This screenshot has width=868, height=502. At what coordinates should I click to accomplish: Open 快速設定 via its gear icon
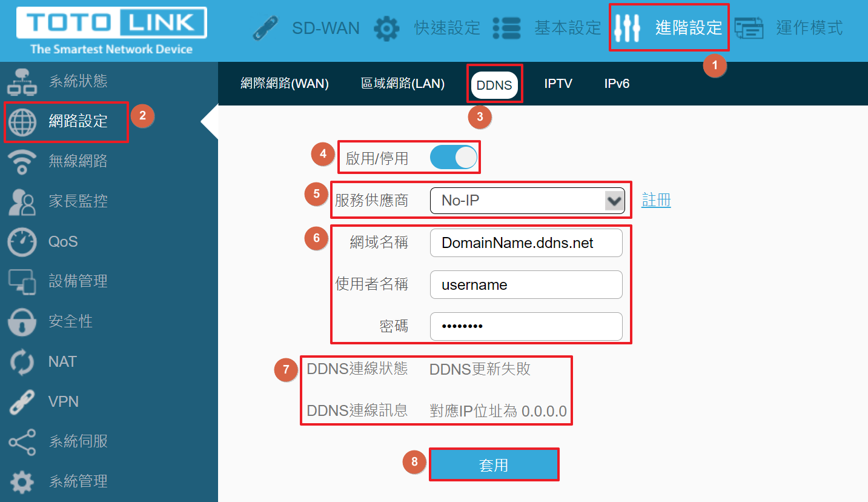[386, 28]
